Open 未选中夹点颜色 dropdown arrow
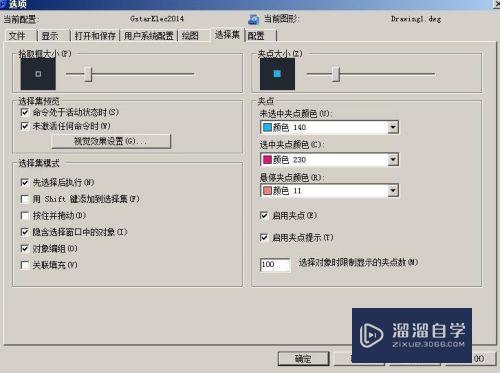The image size is (500, 373). pyautogui.click(x=393, y=127)
